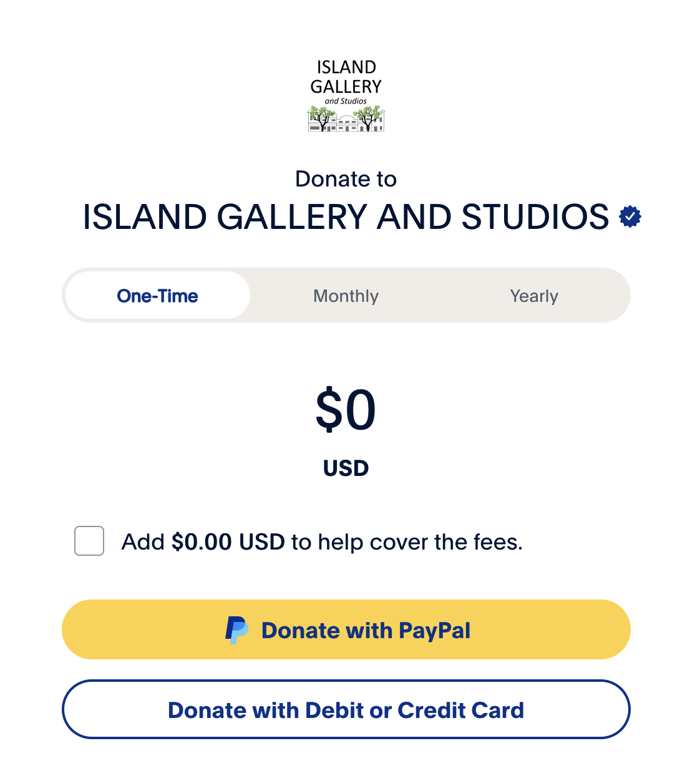The height and width of the screenshot is (781, 700).
Task: Click the "Donate to" text
Action: 346,178
